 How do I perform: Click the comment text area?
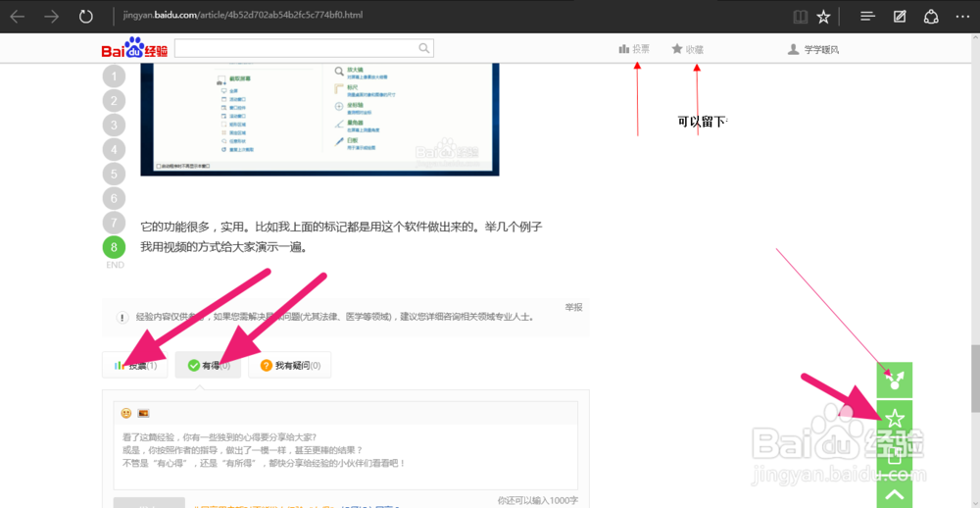point(346,457)
